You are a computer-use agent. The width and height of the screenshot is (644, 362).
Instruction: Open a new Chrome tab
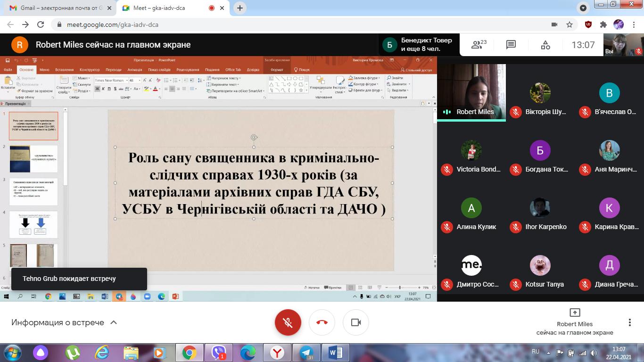pos(240,8)
